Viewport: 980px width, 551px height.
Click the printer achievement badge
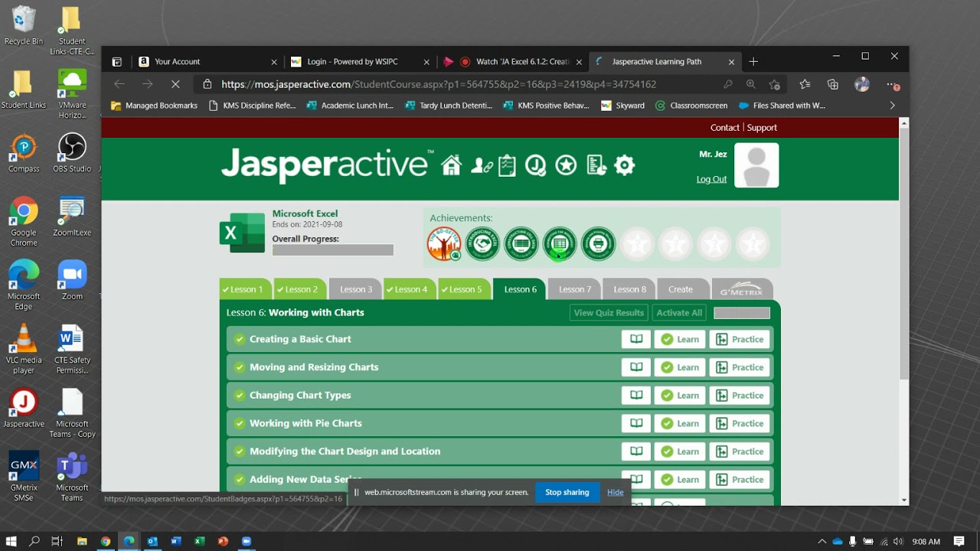tap(598, 243)
